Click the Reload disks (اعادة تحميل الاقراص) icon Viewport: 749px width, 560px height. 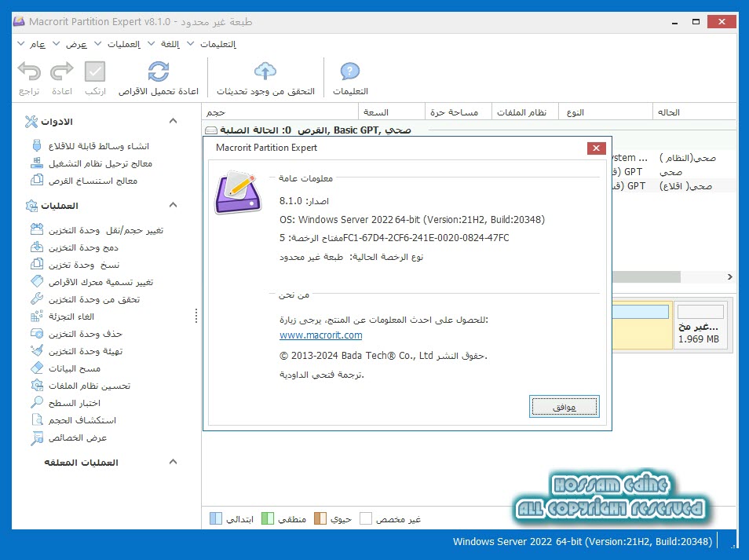[x=158, y=71]
